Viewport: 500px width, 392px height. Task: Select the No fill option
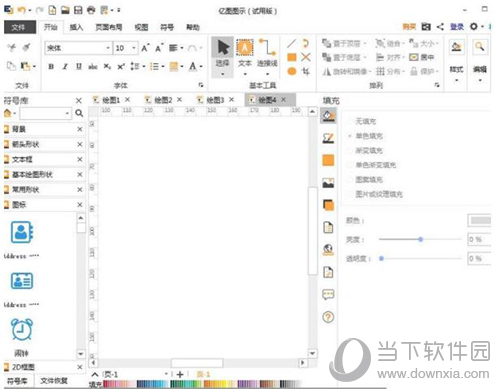[365, 121]
